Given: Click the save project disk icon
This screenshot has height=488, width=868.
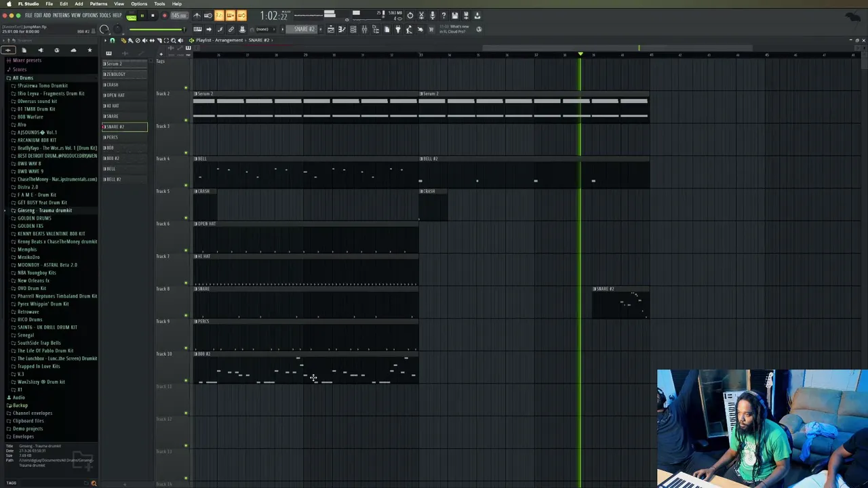Looking at the screenshot, I should [x=454, y=16].
